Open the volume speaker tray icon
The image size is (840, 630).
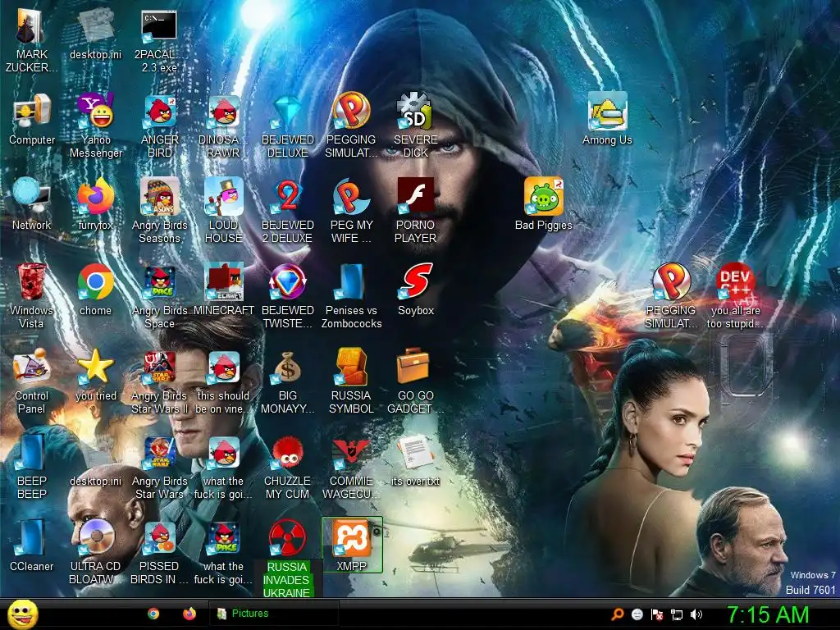tap(696, 614)
